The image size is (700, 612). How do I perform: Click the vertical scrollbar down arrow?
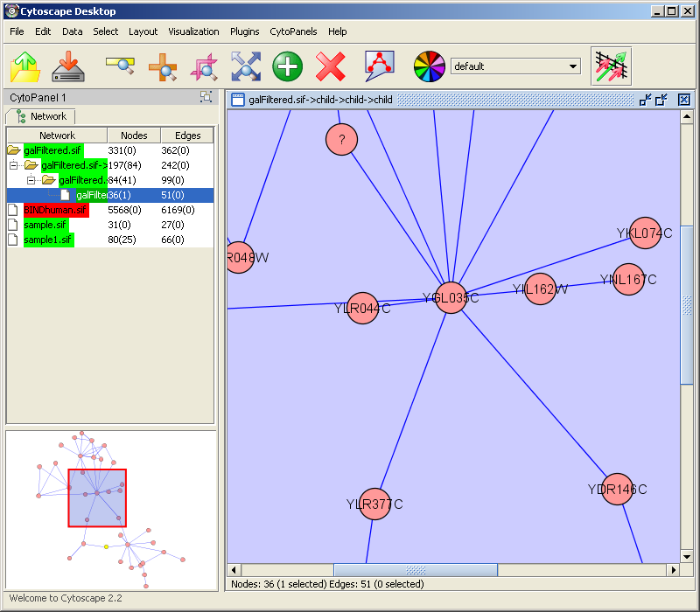[687, 556]
